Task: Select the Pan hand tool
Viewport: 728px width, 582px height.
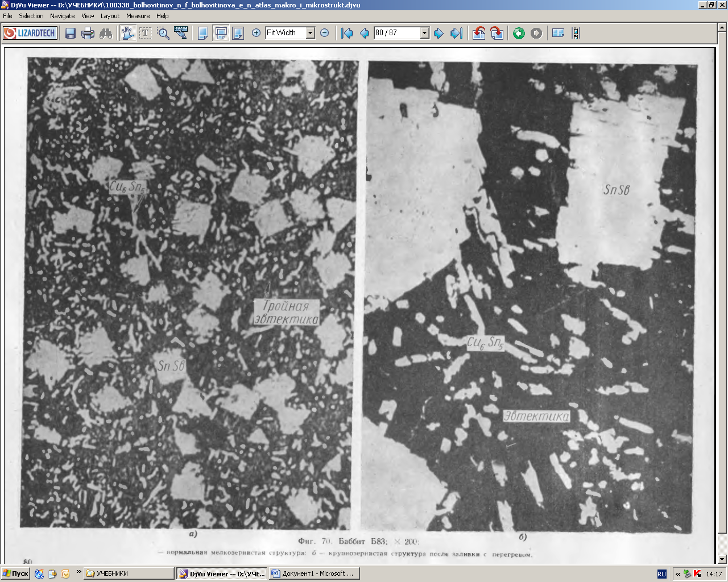Action: [128, 33]
